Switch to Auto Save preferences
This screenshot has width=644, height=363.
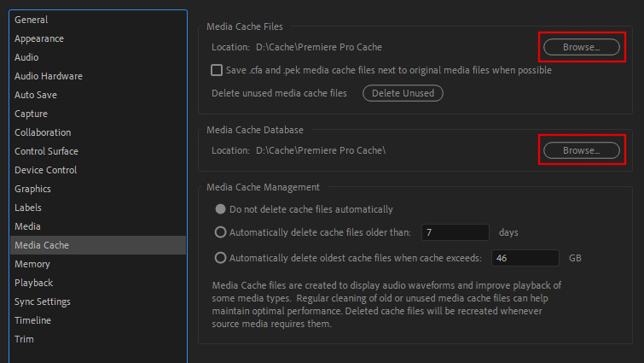tap(37, 95)
